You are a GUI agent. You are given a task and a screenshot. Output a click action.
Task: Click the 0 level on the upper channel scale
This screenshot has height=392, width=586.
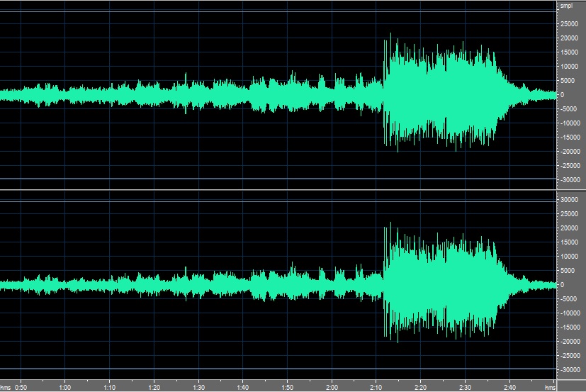point(562,95)
